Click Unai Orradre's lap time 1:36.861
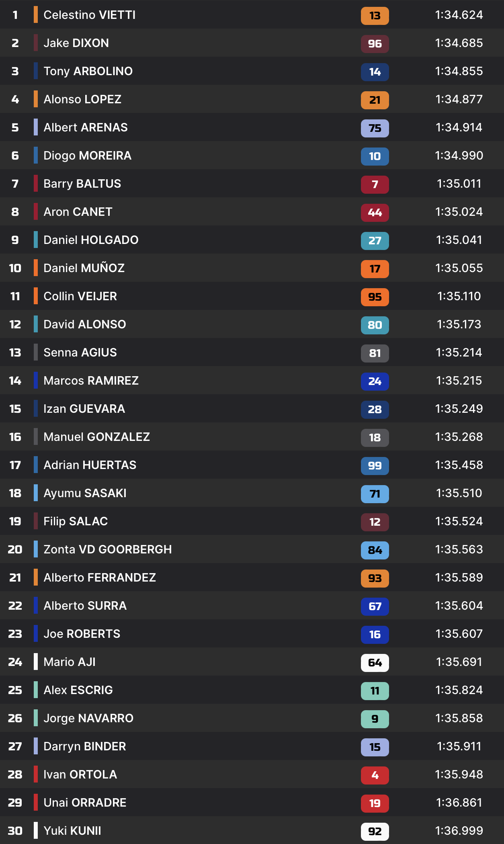Screen dimensions: 504x844 [x=459, y=803]
